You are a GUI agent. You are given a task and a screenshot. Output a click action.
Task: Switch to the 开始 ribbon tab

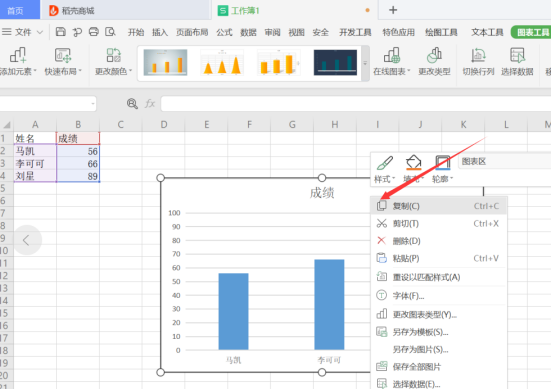click(136, 32)
